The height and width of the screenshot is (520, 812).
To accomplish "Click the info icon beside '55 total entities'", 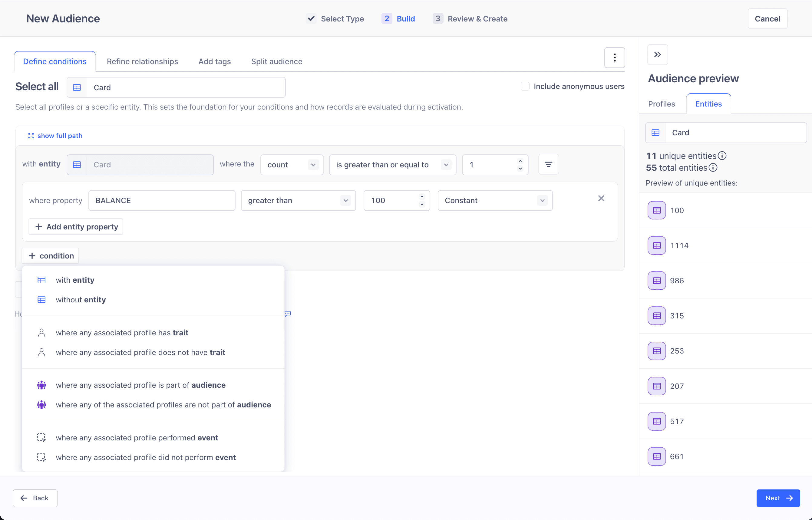I will click(713, 167).
